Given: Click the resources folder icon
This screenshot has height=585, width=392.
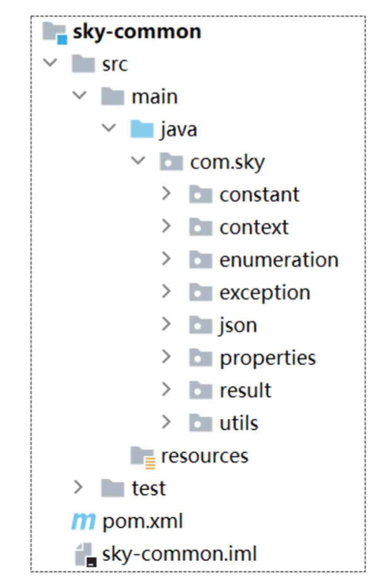Looking at the screenshot, I should click(142, 456).
